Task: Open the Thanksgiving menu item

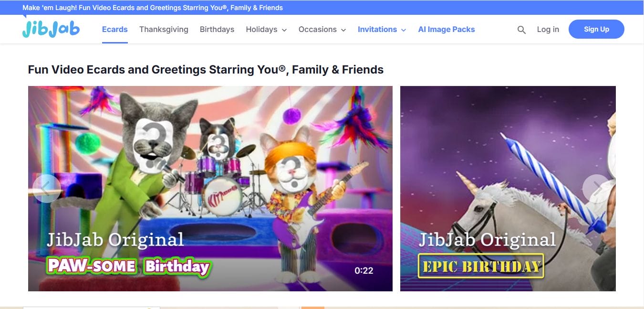Action: 164,29
